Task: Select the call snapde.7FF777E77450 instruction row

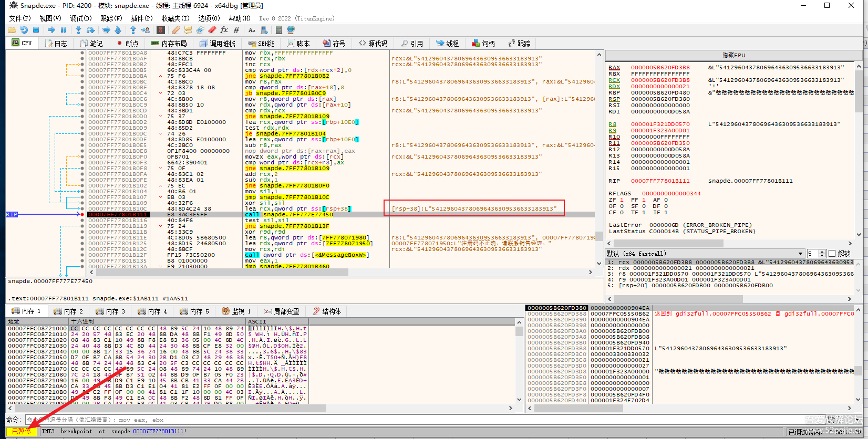Action: pyautogui.click(x=340, y=214)
